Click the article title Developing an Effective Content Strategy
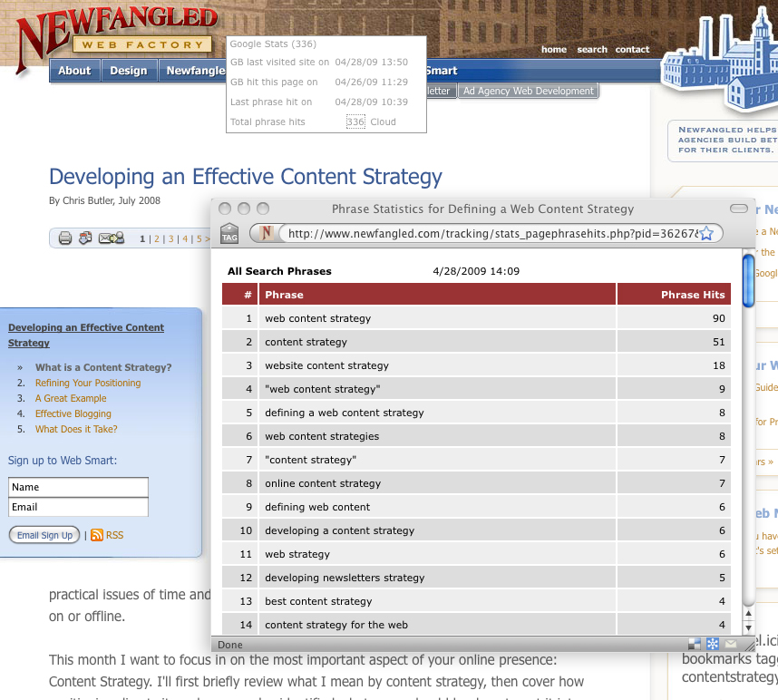This screenshot has height=700, width=778. click(x=245, y=177)
